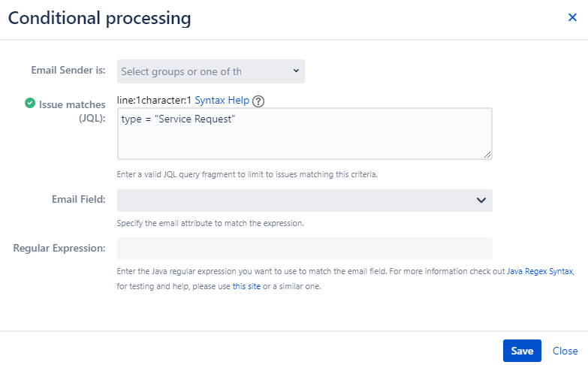Expand the Email Field dropdown
Image resolution: width=588 pixels, height=365 pixels.
pos(304,201)
